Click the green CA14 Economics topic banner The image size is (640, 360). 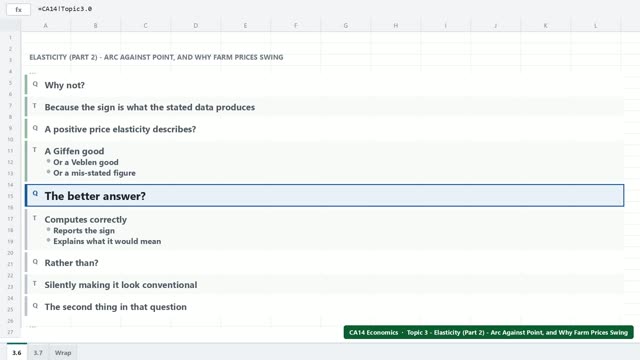tap(489, 332)
